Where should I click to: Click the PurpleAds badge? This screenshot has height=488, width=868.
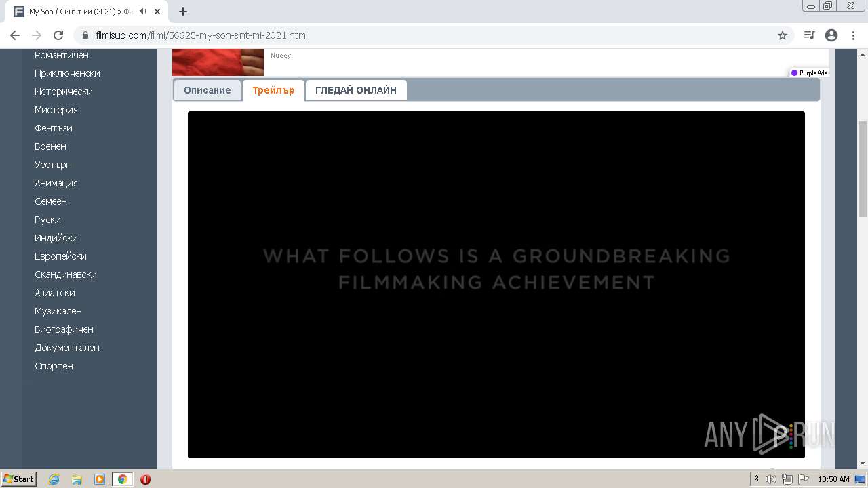point(809,73)
